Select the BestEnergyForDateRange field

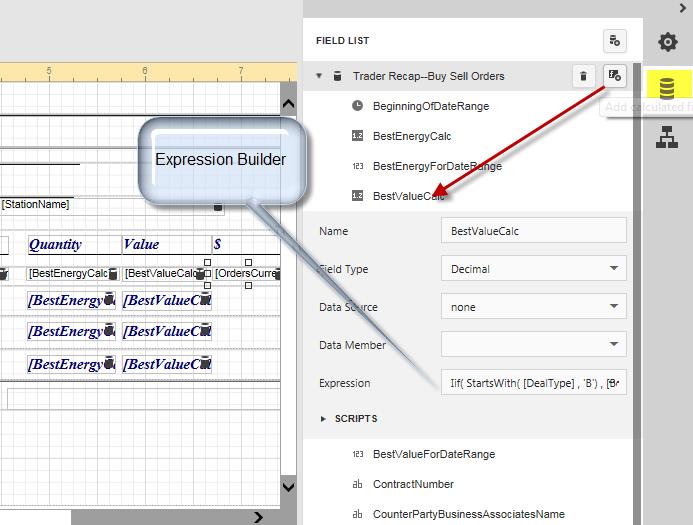(437, 166)
